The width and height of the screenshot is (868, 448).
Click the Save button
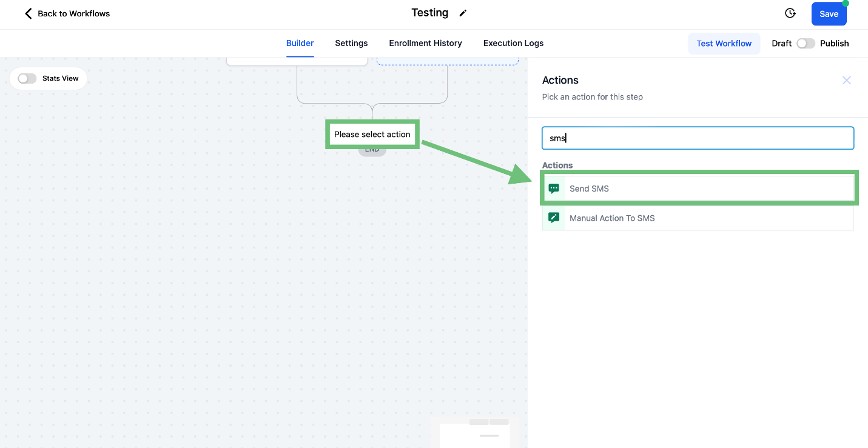pos(829,14)
